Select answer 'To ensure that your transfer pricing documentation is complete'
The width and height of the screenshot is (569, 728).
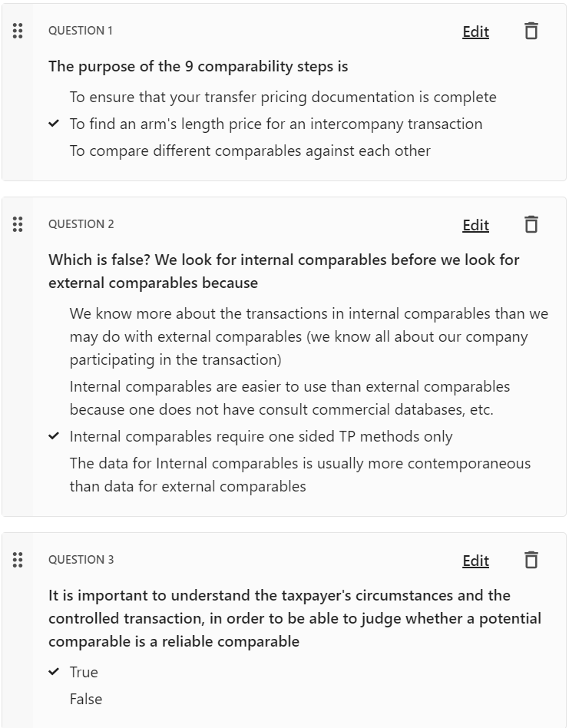[283, 97]
